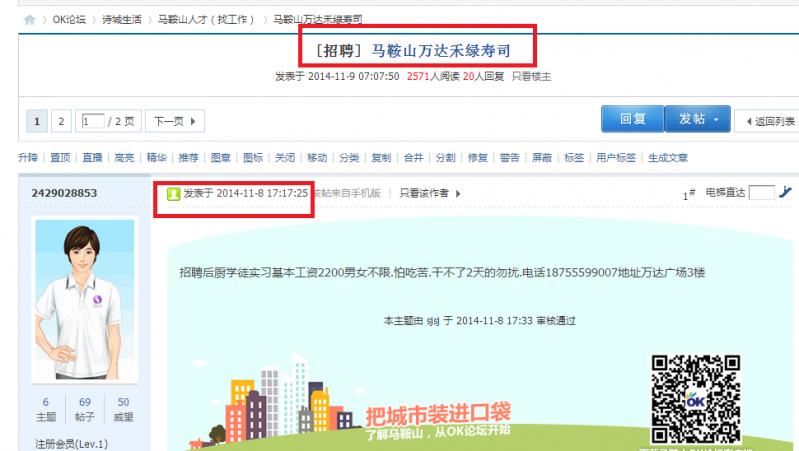Open the 50 威望 reputation count
Image resolution: width=799 pixels, height=451 pixels.
123,409
